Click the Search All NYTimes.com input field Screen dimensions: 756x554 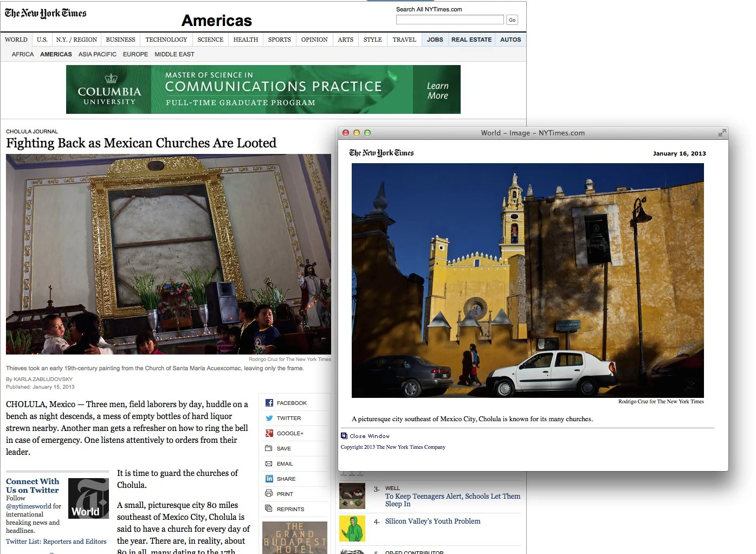click(x=449, y=20)
